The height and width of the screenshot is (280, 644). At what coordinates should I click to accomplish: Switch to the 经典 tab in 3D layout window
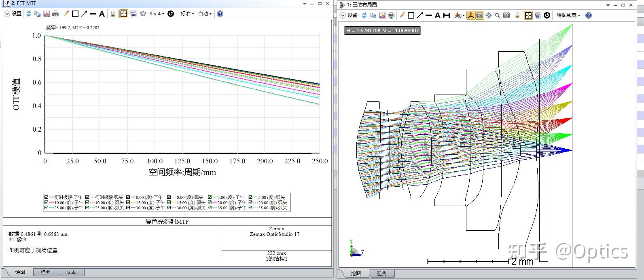click(x=381, y=274)
